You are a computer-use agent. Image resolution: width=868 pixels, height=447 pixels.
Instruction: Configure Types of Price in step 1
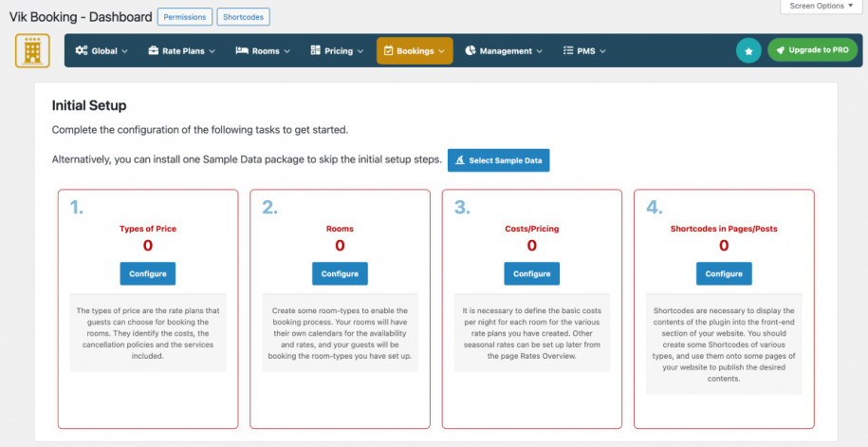pos(148,273)
